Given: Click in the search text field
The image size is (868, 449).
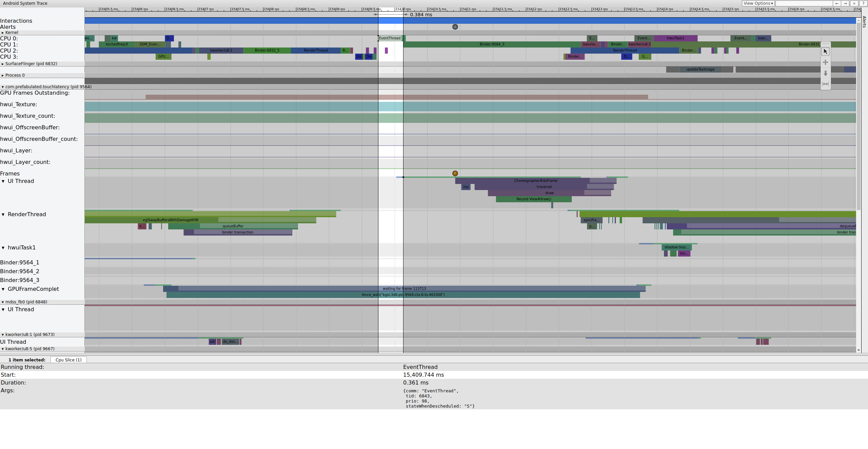Looking at the screenshot, I should [804, 3].
